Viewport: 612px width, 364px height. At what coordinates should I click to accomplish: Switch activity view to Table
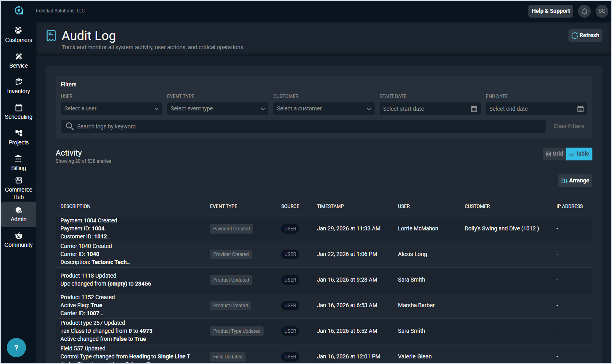tap(579, 154)
